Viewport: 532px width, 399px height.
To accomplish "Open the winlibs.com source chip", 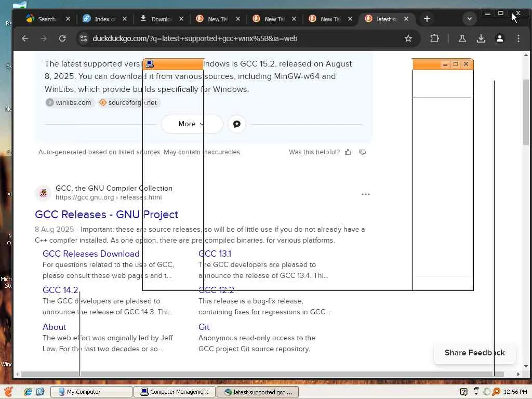I will point(69,102).
